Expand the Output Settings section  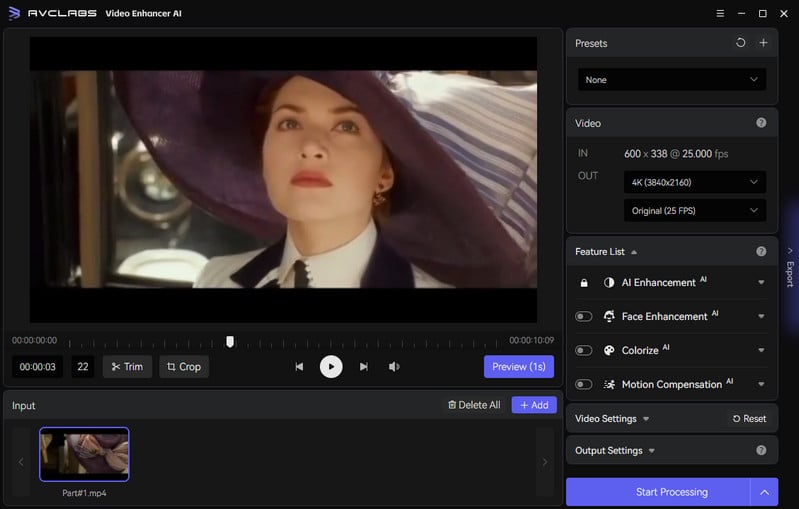coord(651,451)
